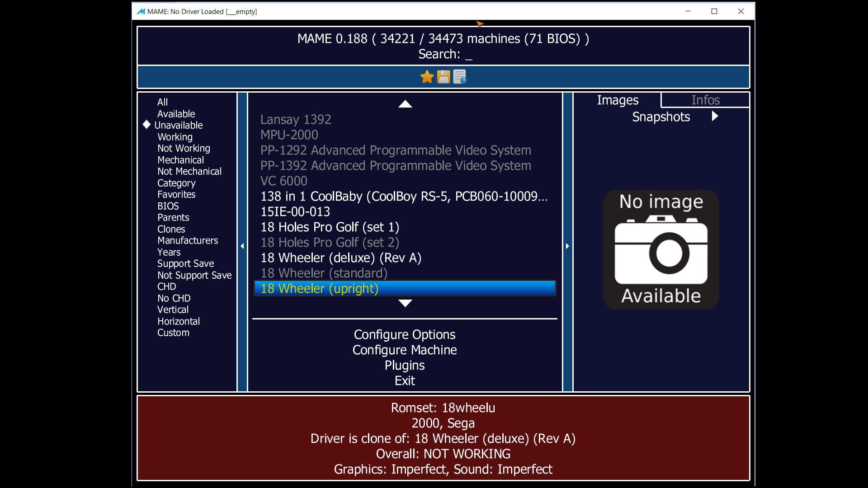Viewport: 868px width, 488px height.
Task: Select the Working filter
Action: [175, 137]
